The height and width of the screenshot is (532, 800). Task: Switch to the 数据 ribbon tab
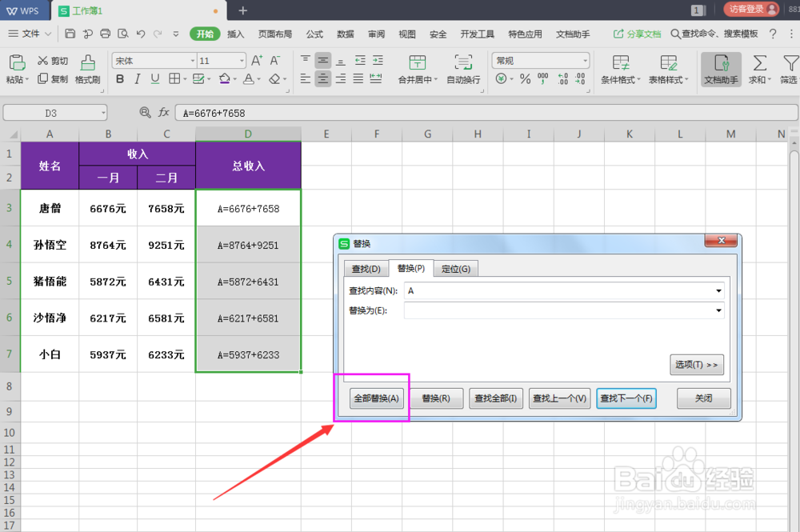pos(346,34)
